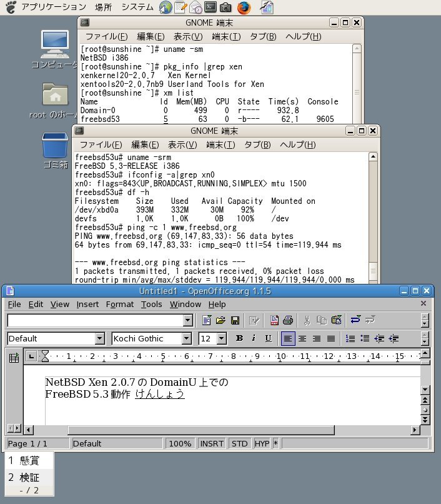This screenshot has height=504, width=441.
Task: Click the Paste icon in OpenOffice toolbar
Action: (x=336, y=320)
